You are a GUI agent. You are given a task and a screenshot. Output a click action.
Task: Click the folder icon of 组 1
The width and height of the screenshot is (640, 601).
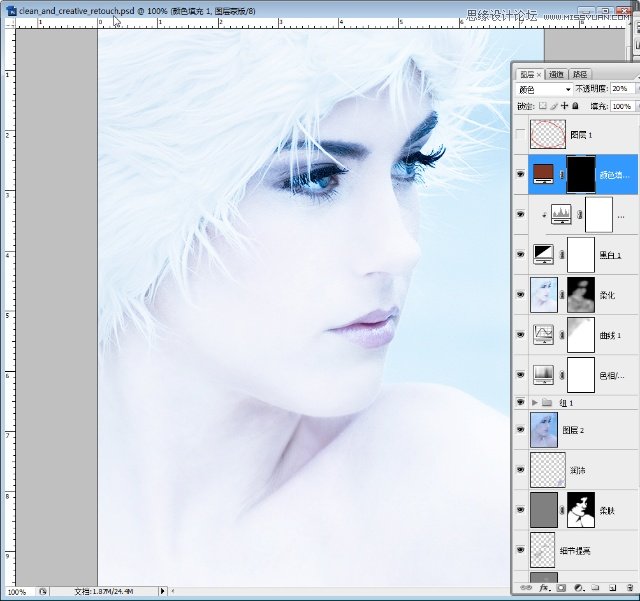(x=547, y=403)
